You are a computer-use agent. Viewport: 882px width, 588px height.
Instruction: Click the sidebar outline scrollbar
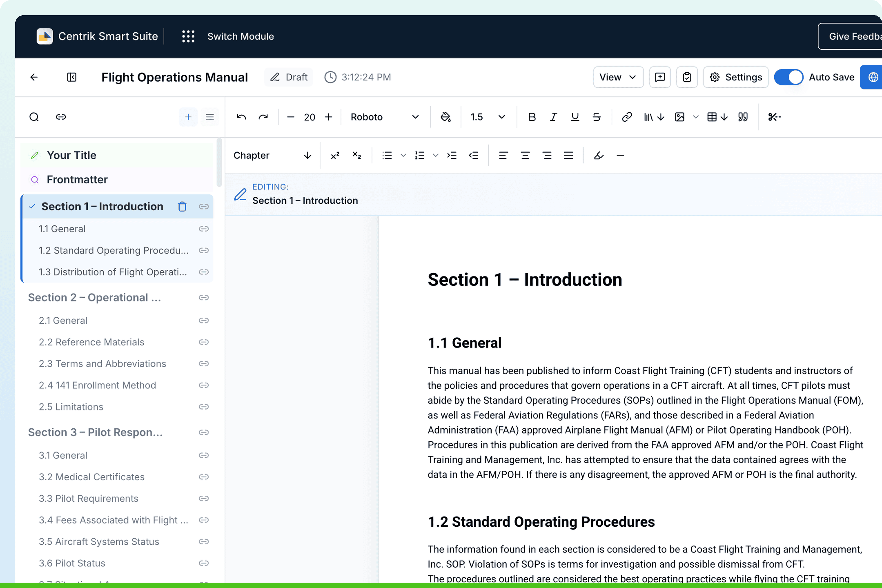pyautogui.click(x=219, y=163)
